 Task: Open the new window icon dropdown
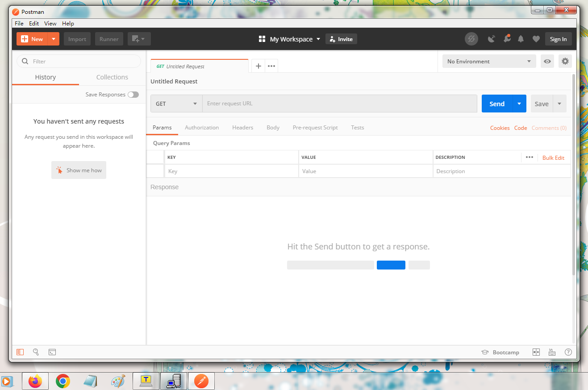[139, 39]
